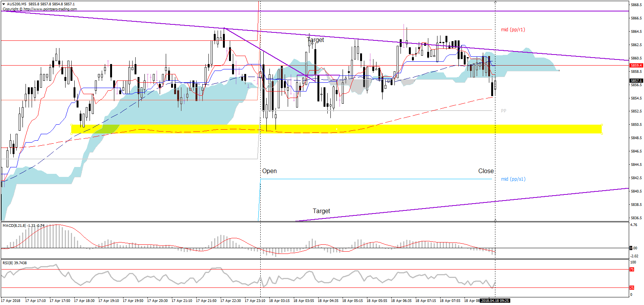Select the yellow support zone rectangle
The width and height of the screenshot is (644, 305).
click(x=336, y=129)
